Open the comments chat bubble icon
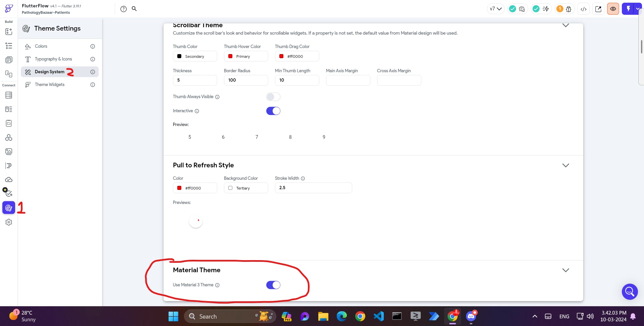The width and height of the screenshot is (644, 326). point(522,9)
